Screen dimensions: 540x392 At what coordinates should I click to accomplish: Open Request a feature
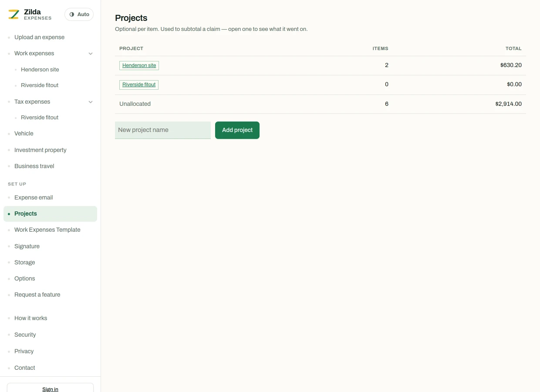coord(37,295)
